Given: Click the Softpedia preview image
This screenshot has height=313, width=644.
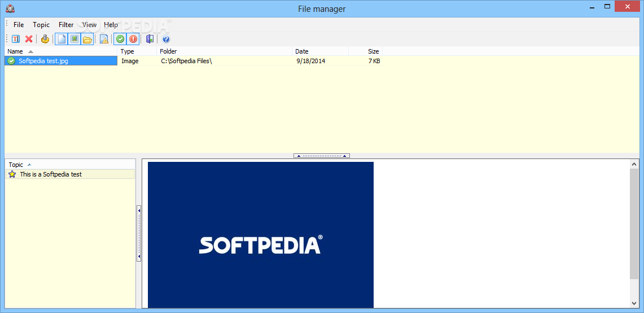Looking at the screenshot, I should [x=260, y=235].
